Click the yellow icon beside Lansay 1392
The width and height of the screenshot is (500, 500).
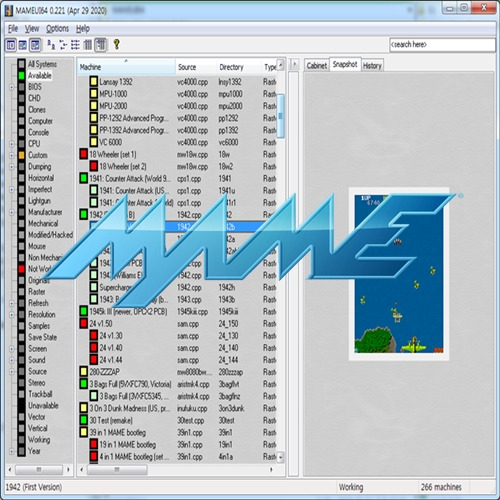94,82
